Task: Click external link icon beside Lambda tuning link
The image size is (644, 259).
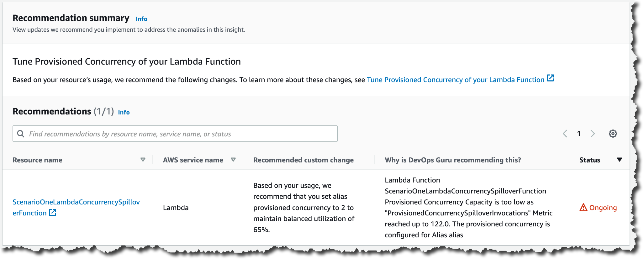Action: coord(550,78)
